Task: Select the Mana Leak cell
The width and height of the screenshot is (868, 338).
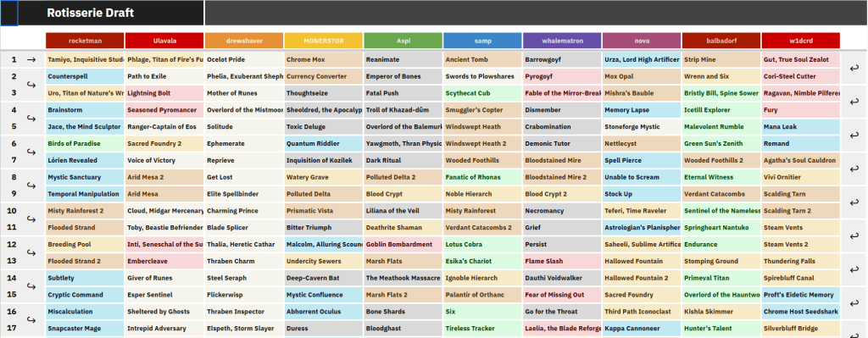Action: [801, 127]
